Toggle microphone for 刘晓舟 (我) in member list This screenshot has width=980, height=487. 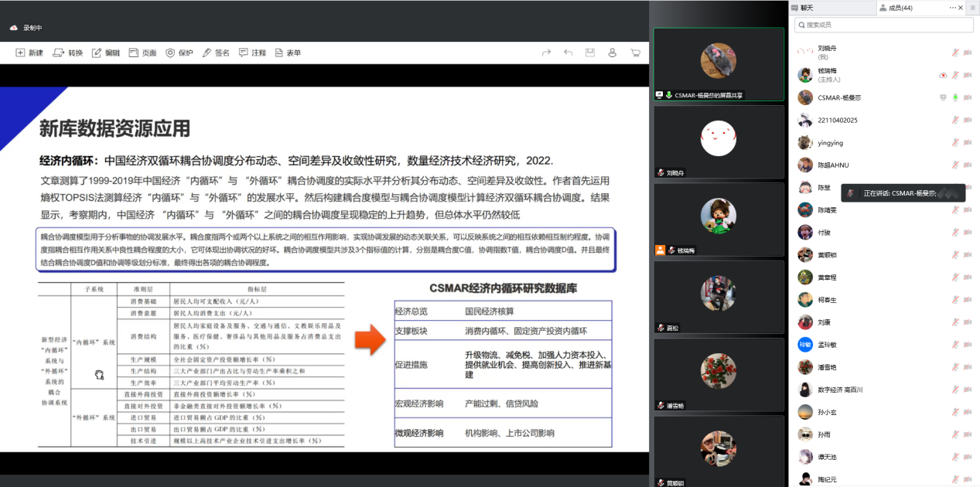click(955, 53)
